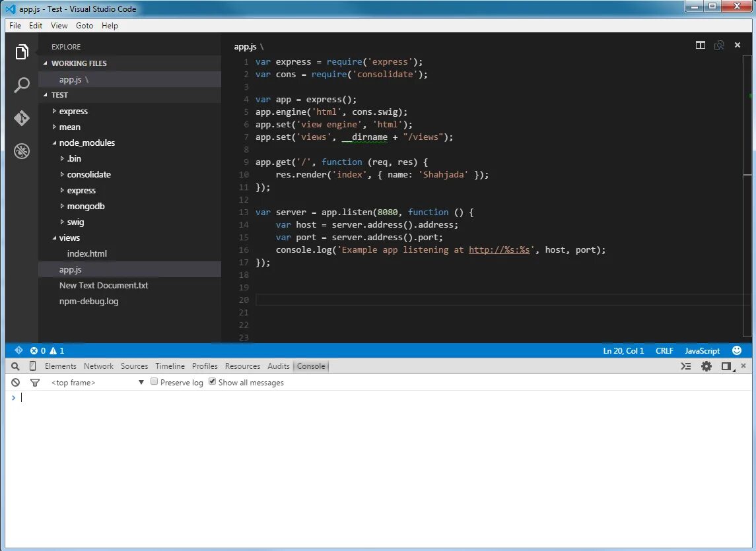Expand the root express folder
This screenshot has width=756, height=551.
click(x=54, y=111)
